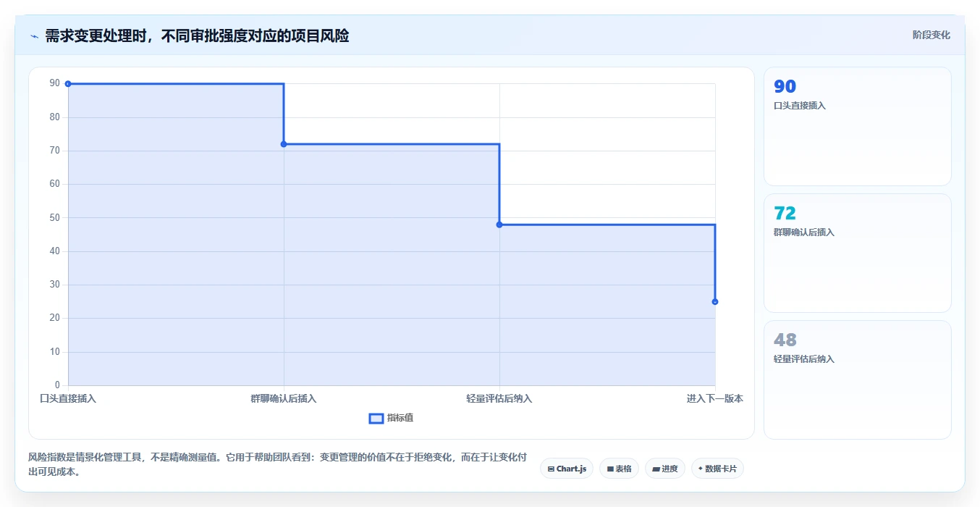Click the 阶段变化 label in header
This screenshot has width=980, height=507.
[x=931, y=35]
